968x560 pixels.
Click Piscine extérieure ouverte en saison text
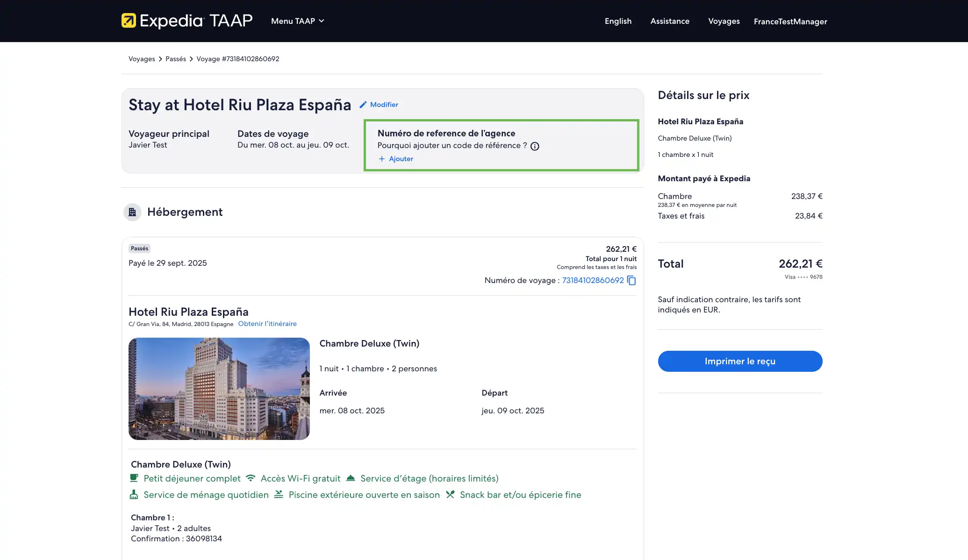click(364, 495)
